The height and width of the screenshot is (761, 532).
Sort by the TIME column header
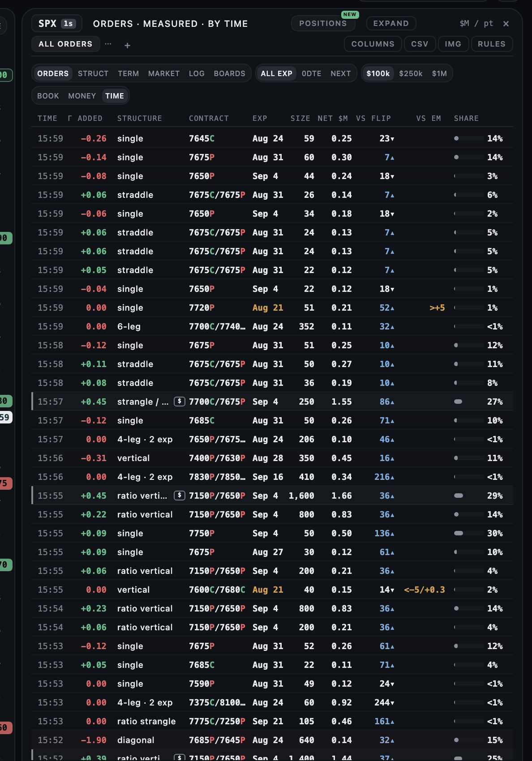click(x=47, y=118)
